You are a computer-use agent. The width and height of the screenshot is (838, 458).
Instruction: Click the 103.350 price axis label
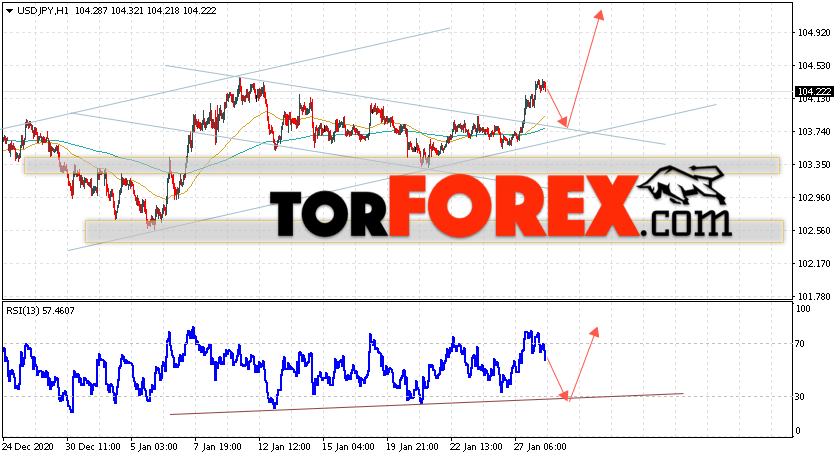point(814,165)
